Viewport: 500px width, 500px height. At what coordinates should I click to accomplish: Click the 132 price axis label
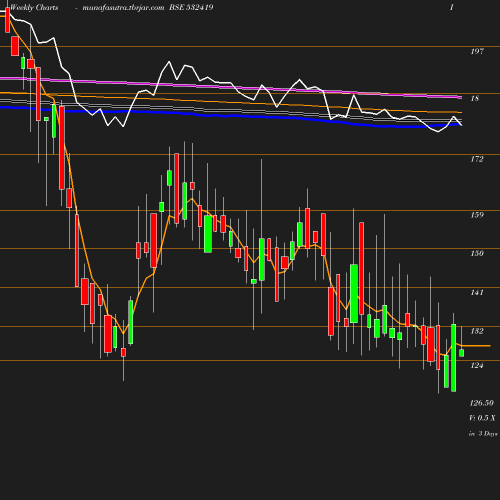point(477,331)
